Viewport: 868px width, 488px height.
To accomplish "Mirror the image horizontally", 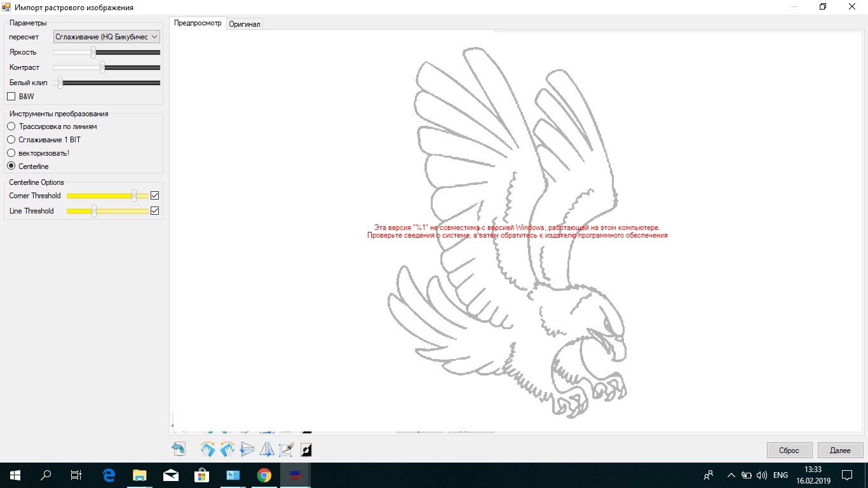I will point(267,449).
